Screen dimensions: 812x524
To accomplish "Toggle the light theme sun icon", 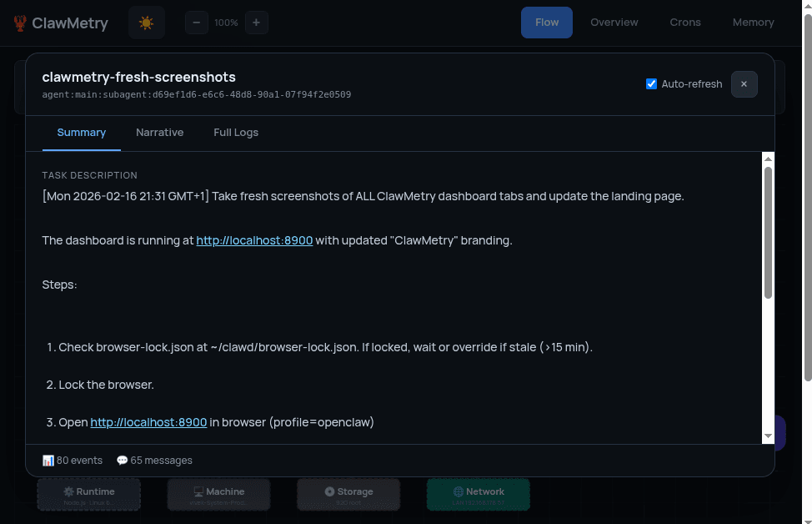I will click(146, 23).
